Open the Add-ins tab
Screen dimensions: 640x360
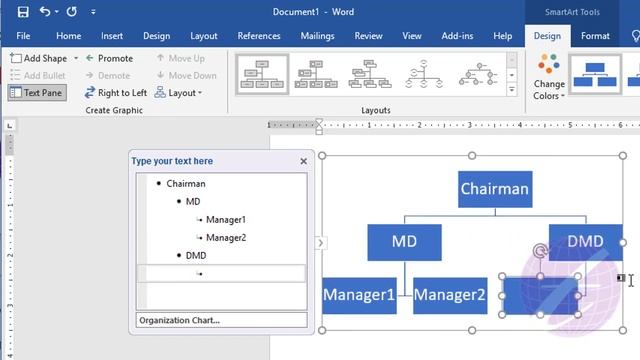tap(457, 36)
